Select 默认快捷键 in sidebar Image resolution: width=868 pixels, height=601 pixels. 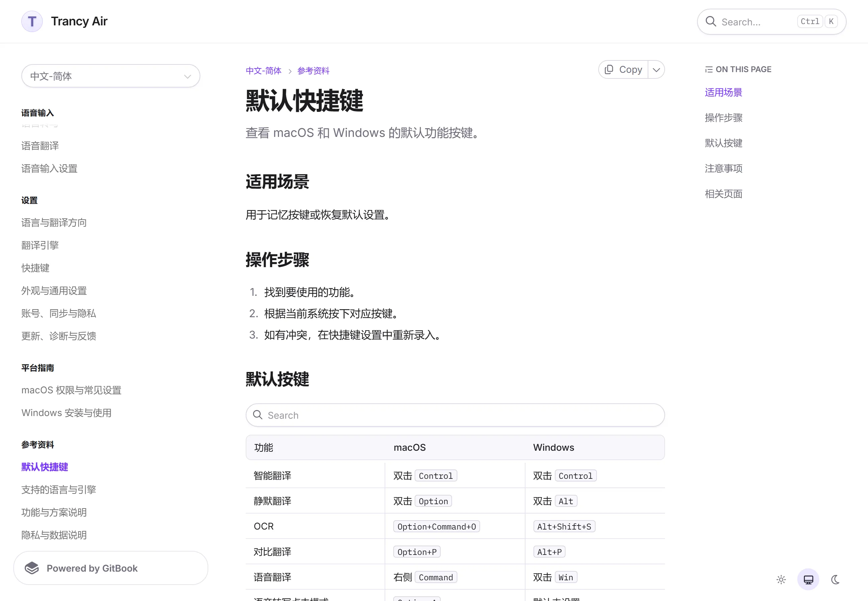45,467
